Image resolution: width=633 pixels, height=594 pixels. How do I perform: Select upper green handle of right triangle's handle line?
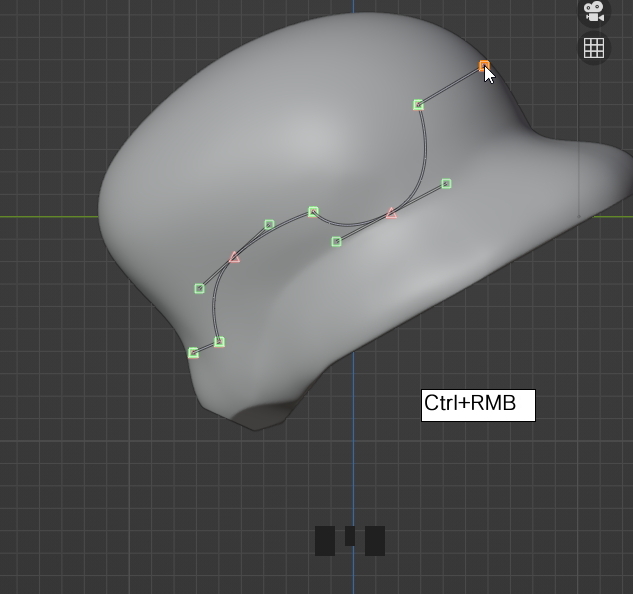tap(446, 184)
